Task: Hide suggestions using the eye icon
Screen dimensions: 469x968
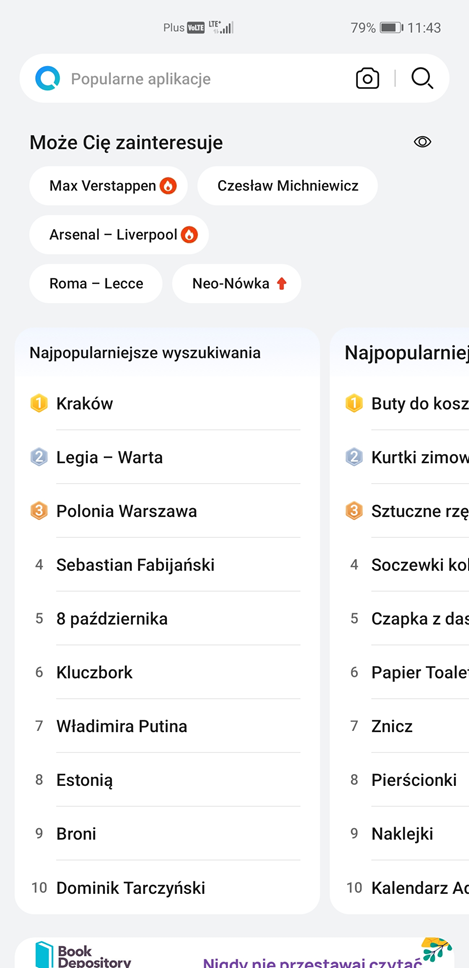Action: click(422, 142)
